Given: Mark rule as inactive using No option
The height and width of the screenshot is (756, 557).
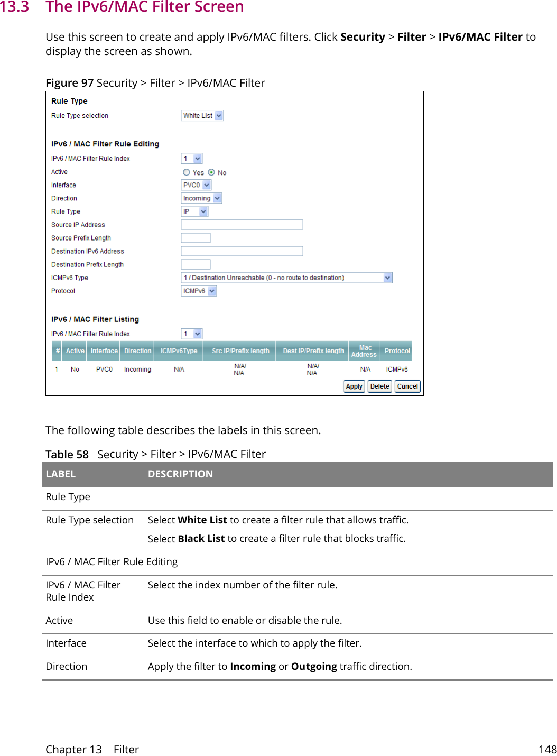Looking at the screenshot, I should point(212,172).
